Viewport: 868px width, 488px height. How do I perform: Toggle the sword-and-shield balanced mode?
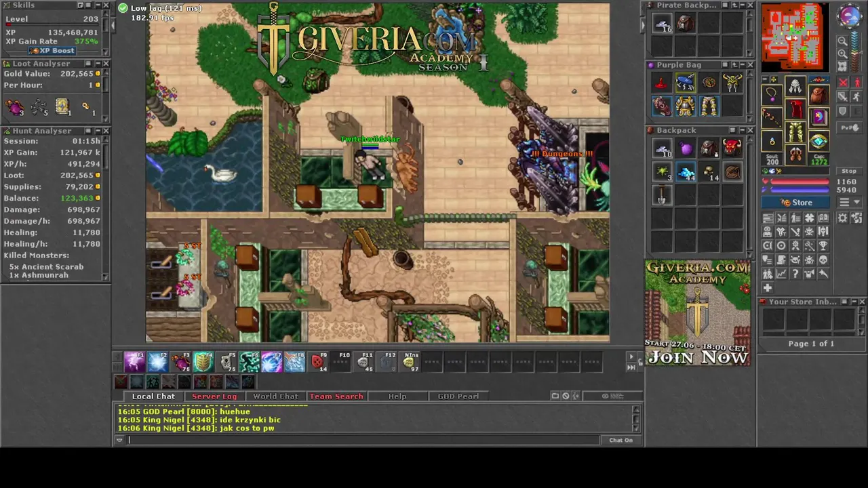843,96
